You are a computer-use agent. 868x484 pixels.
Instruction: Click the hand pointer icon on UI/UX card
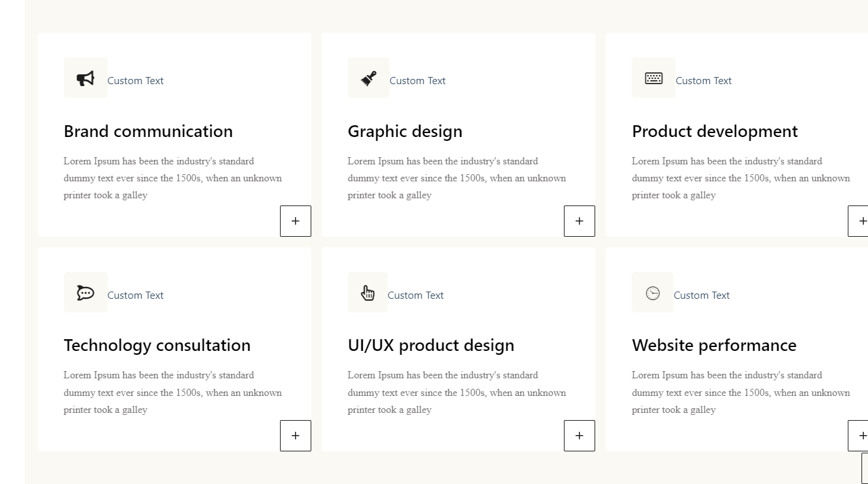pyautogui.click(x=368, y=293)
